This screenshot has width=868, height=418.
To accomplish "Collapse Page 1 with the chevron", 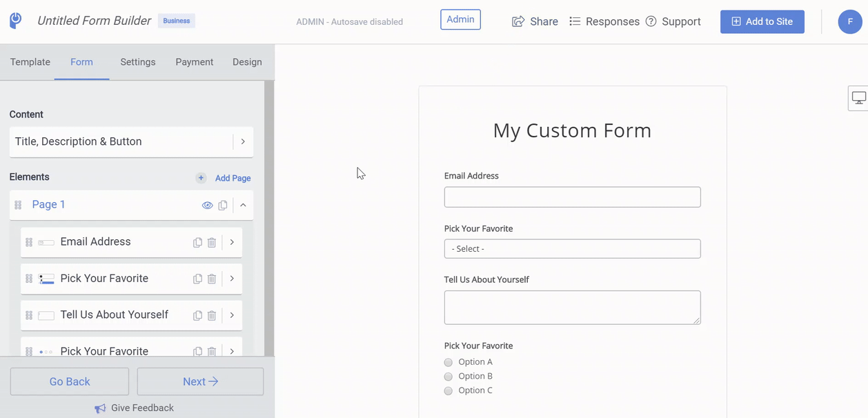I will click(x=243, y=205).
